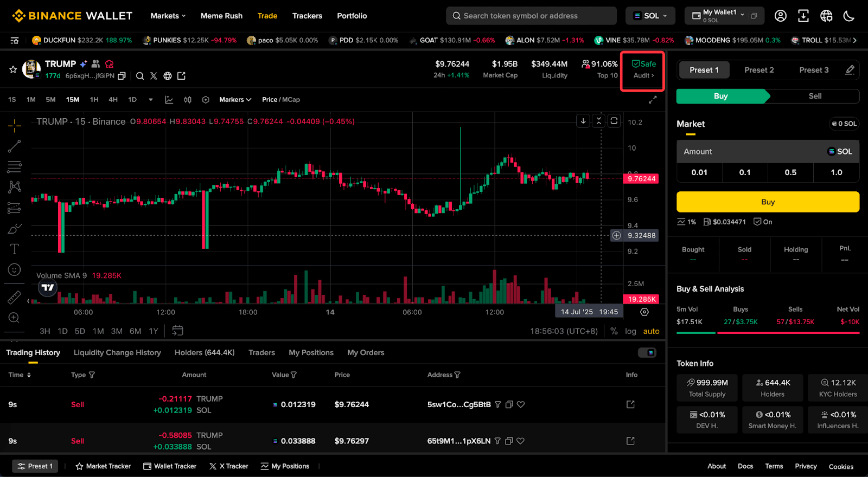Toggle the MEV protection On checkbox
868x477 pixels.
(x=763, y=222)
